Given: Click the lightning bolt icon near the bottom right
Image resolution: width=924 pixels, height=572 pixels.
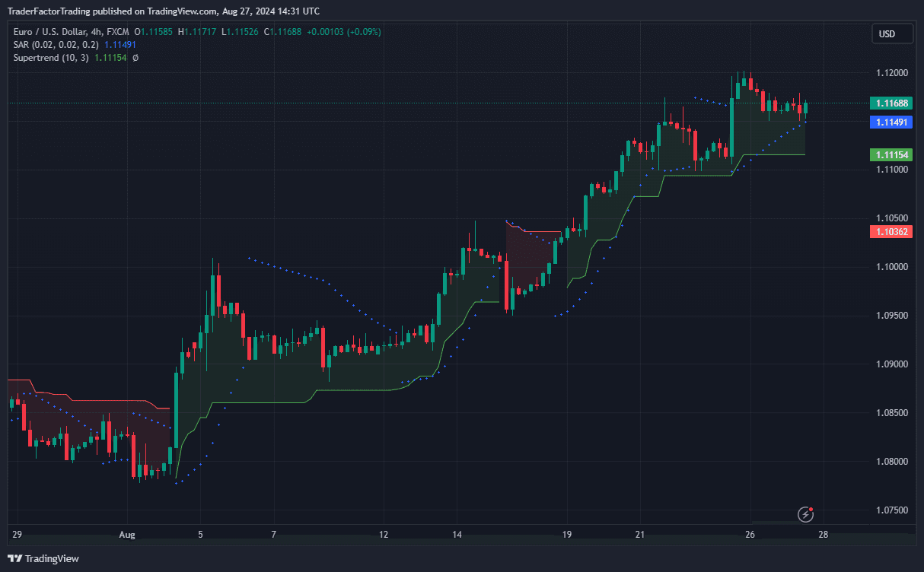Looking at the screenshot, I should tap(805, 515).
